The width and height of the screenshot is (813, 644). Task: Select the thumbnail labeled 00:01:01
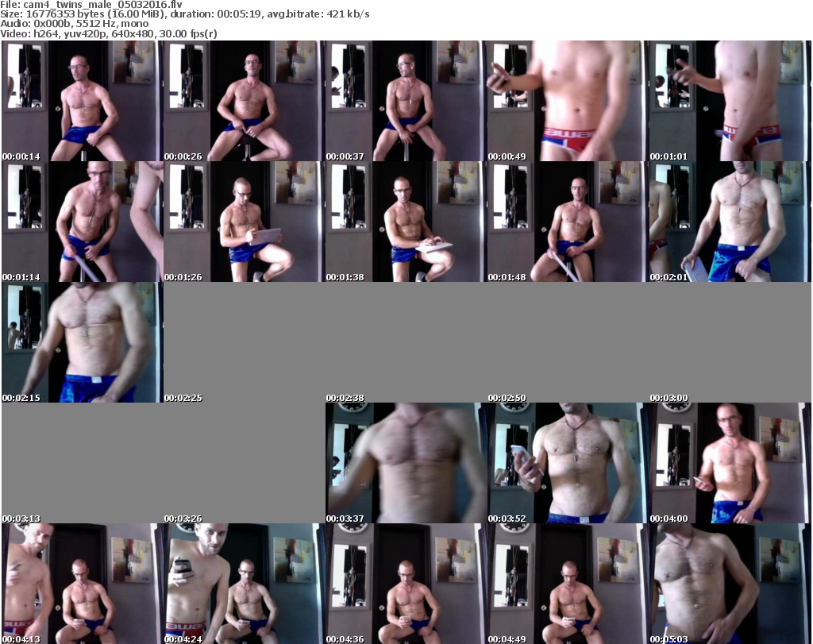730,101
